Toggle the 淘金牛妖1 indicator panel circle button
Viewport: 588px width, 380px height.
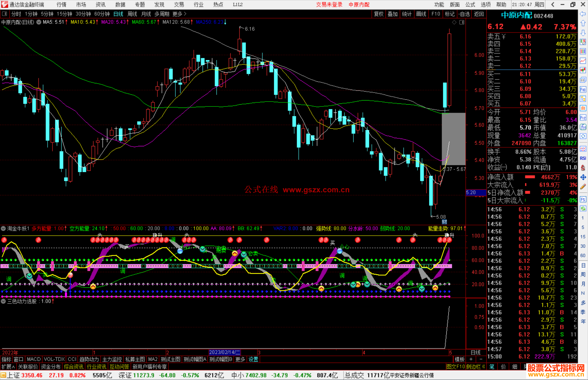(x=4, y=229)
